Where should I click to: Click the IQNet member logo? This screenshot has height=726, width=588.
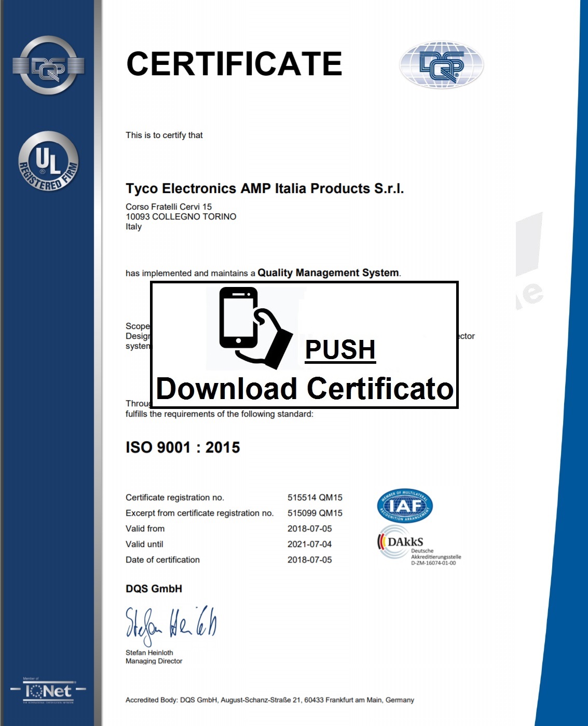pyautogui.click(x=48, y=691)
